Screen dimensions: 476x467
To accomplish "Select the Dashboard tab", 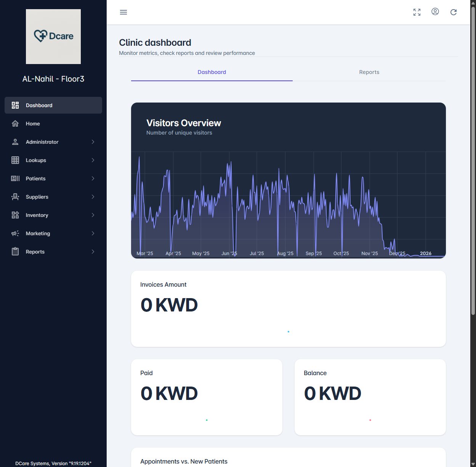I will (212, 72).
